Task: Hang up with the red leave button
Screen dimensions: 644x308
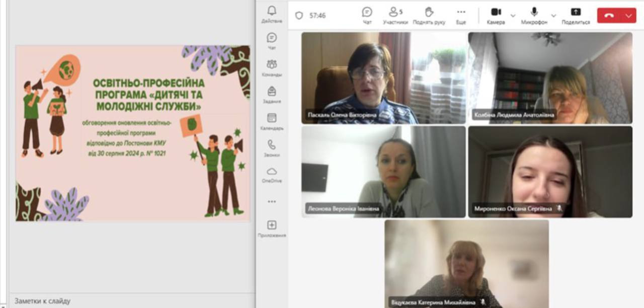Action: pos(609,16)
